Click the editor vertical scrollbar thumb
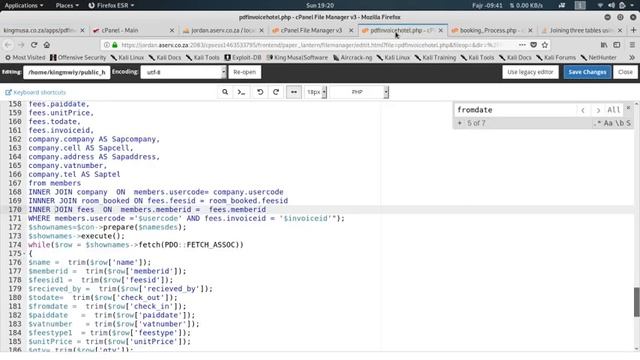 click(x=636, y=302)
